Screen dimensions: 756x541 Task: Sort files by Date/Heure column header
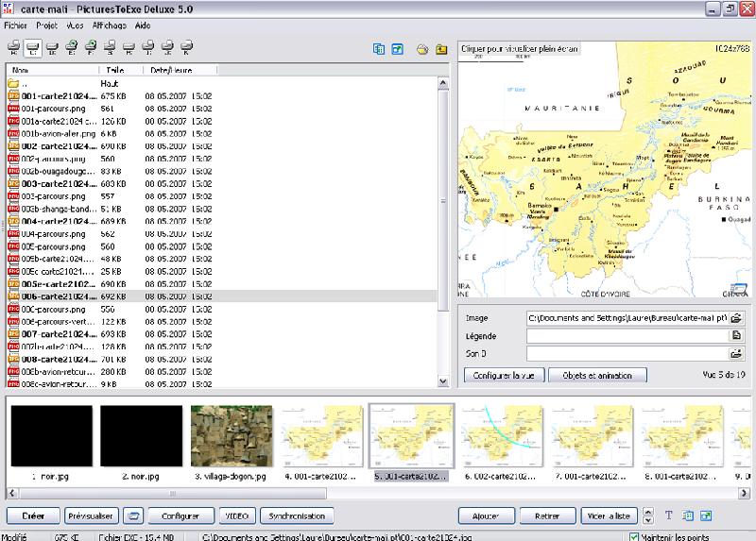180,70
